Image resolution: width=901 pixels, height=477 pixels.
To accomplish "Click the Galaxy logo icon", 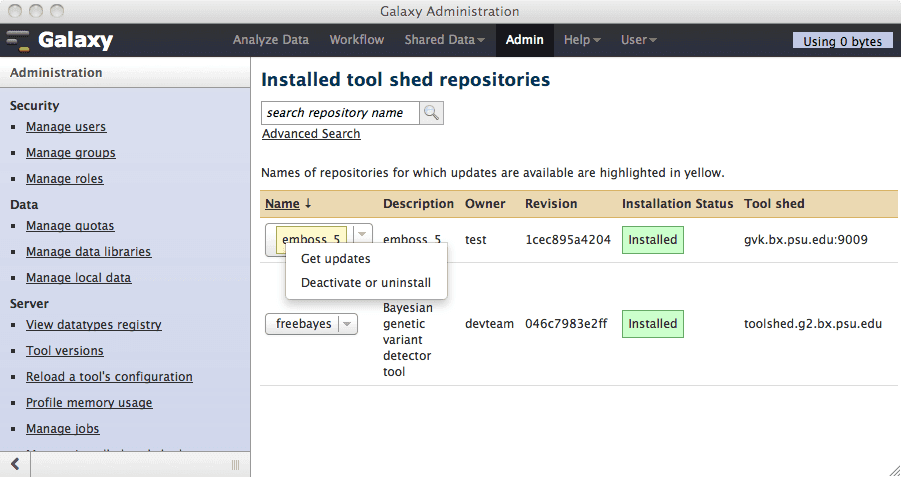I will click(19, 41).
